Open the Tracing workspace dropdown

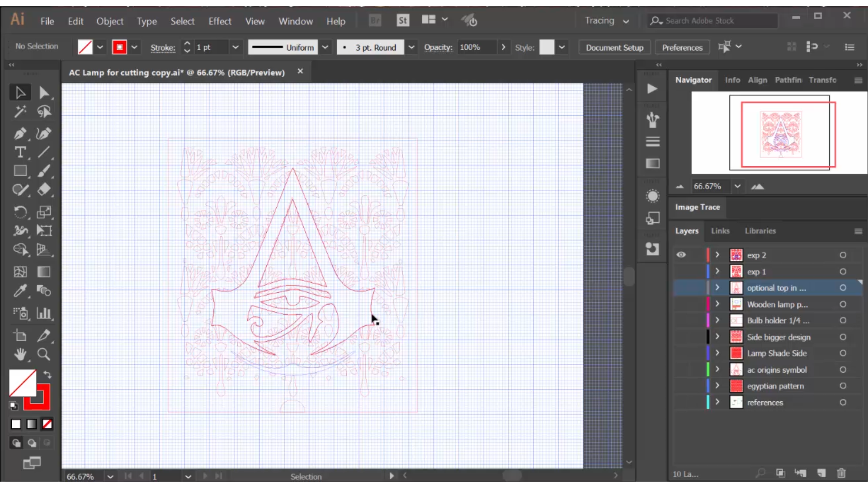pyautogui.click(x=607, y=21)
